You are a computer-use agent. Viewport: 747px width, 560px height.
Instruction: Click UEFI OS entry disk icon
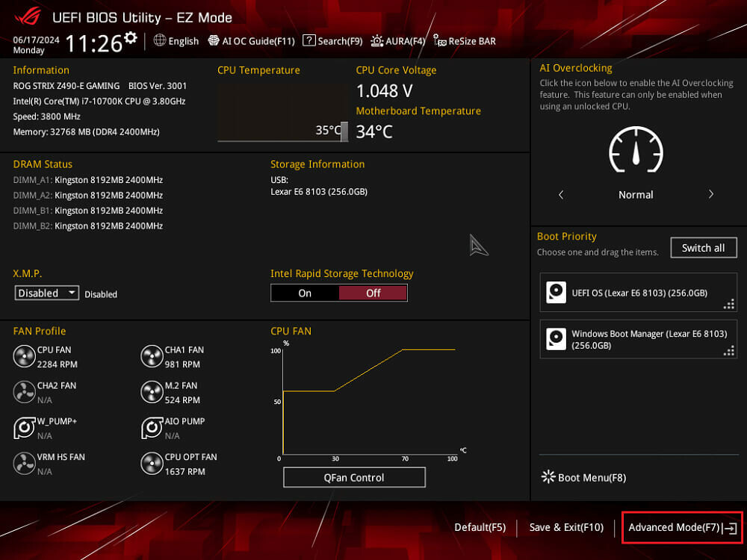point(556,293)
